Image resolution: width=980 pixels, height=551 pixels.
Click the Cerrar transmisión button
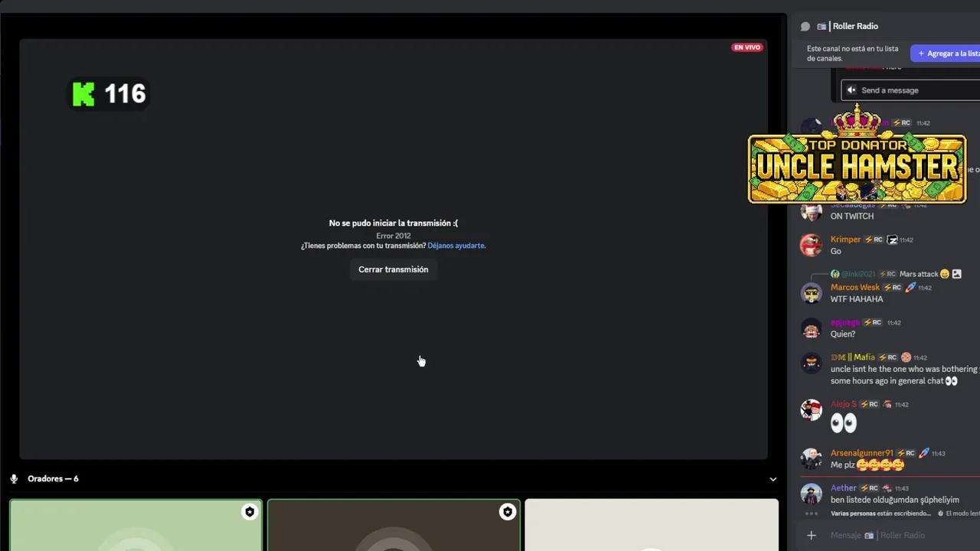tap(394, 269)
